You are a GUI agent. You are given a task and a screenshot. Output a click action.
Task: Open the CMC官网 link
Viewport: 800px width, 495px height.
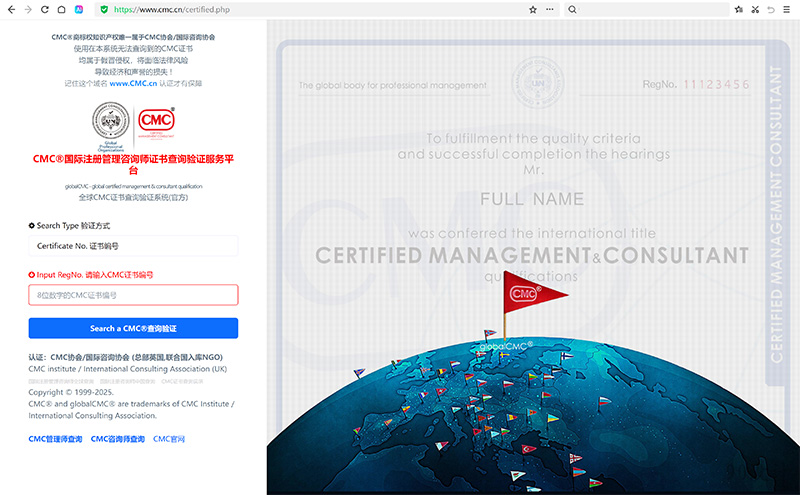[x=168, y=439]
